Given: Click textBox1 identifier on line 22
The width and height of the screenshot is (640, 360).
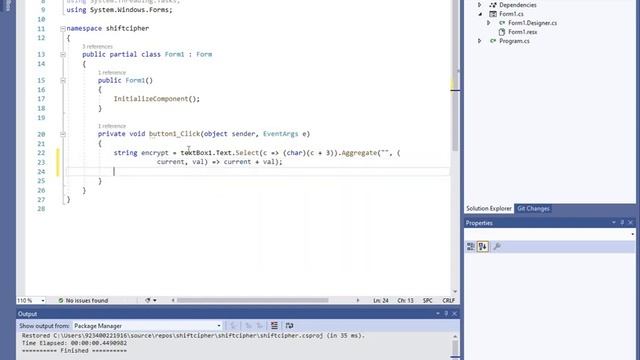Looking at the screenshot, I should [x=196, y=153].
